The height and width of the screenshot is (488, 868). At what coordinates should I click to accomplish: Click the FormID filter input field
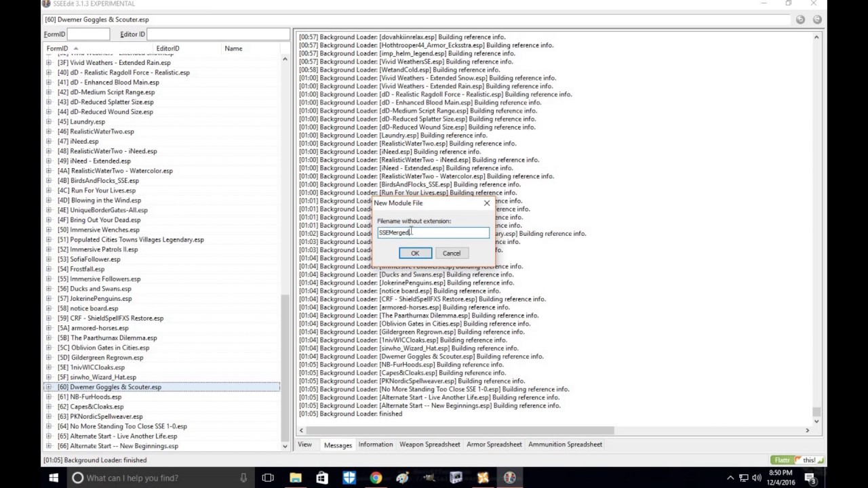click(x=88, y=34)
